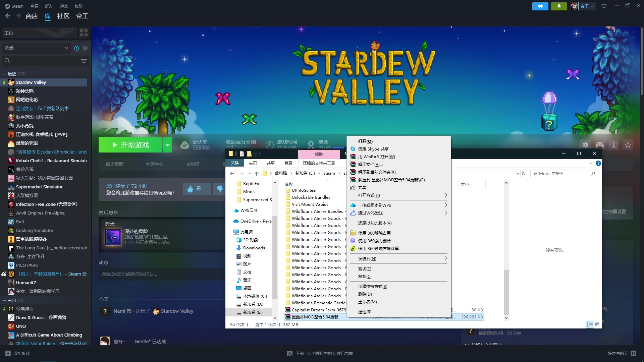Open the 游戏 library category dropdown
Screen dimensions: 644x362
pos(36,48)
